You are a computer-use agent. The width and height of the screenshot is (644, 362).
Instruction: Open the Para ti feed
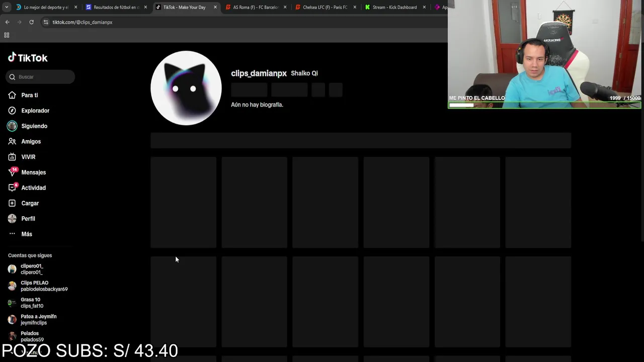pyautogui.click(x=29, y=95)
